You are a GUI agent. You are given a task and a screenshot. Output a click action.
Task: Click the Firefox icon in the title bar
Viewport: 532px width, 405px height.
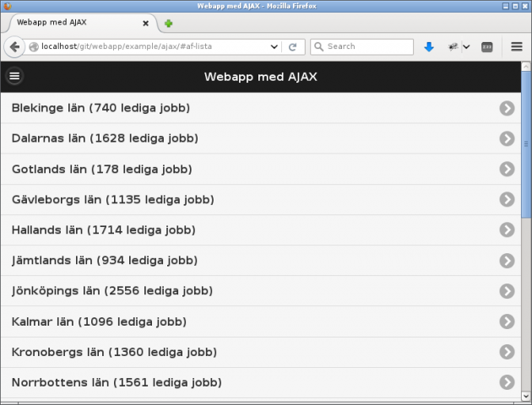(x=7, y=6)
